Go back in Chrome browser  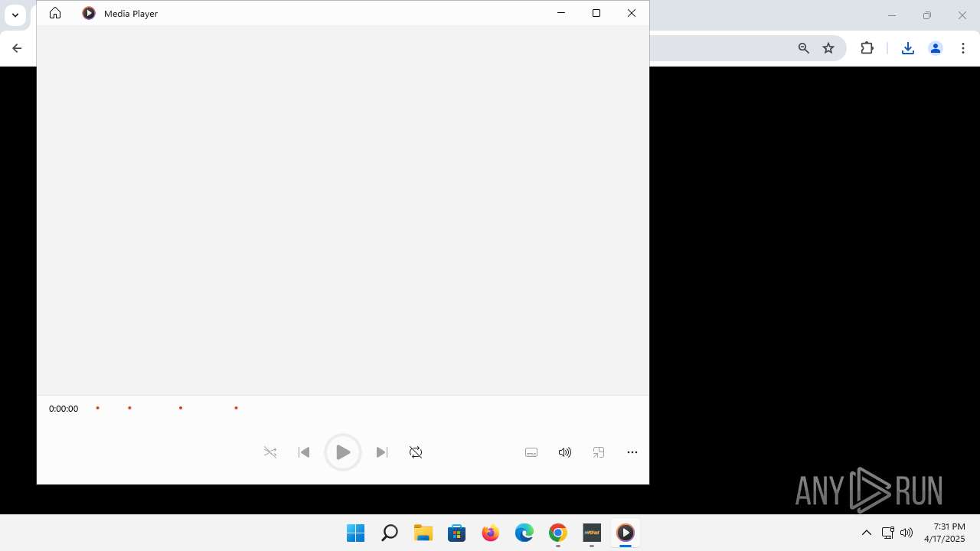point(17,48)
